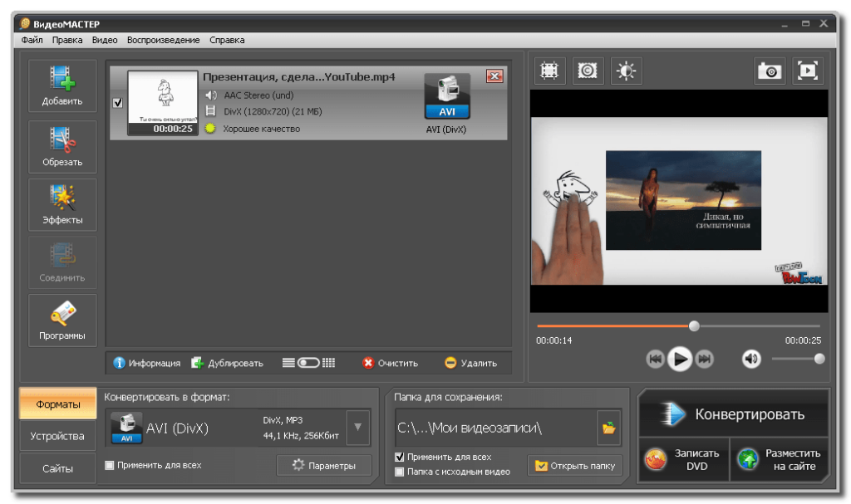
Task: Click the AVI output format camcorder icon
Action: [x=446, y=96]
